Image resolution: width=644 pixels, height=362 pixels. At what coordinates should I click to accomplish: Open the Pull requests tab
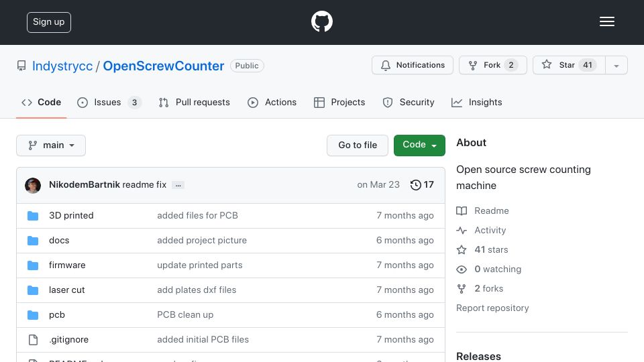[195, 102]
